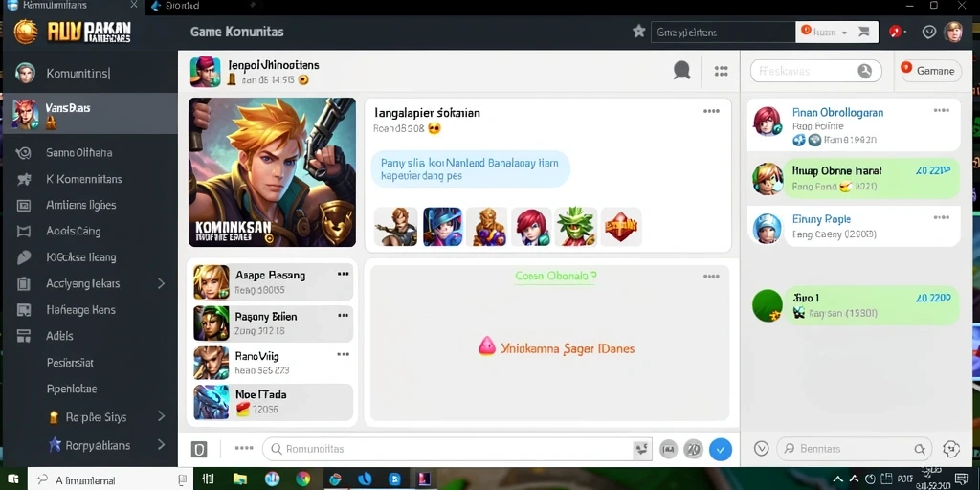The image size is (980, 490).
Task: Select the golden armored avatar in post
Action: tap(489, 226)
